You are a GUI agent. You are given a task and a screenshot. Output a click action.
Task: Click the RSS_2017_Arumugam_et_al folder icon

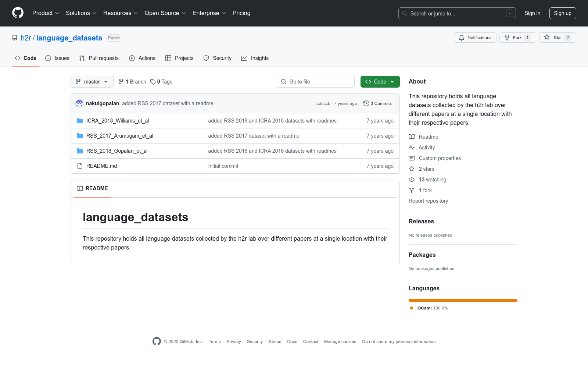pos(80,136)
